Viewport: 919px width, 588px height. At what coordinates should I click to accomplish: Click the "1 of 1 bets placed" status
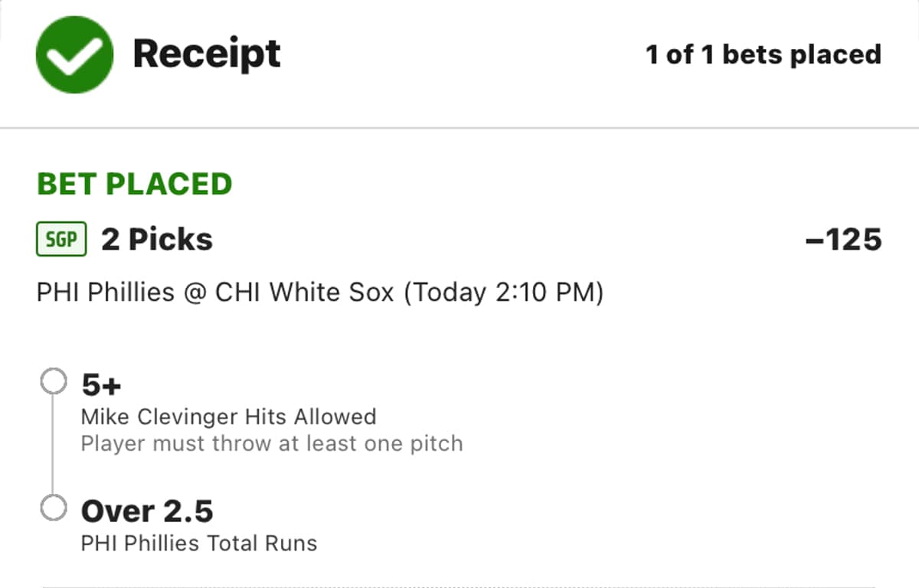coord(764,55)
